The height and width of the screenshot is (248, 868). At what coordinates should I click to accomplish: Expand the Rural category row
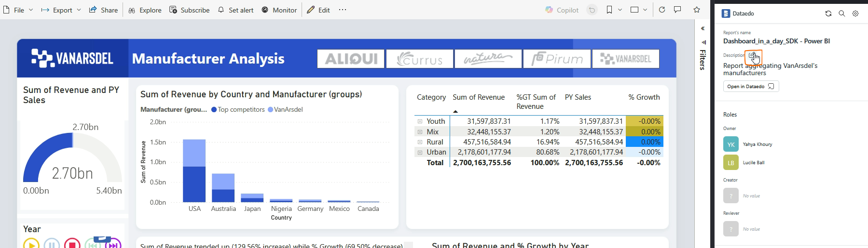pos(420,142)
